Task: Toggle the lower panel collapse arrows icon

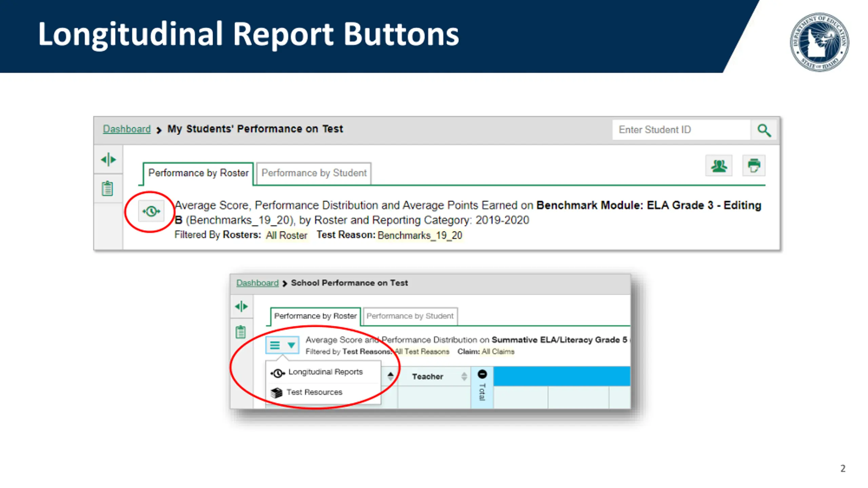Action: 241,307
